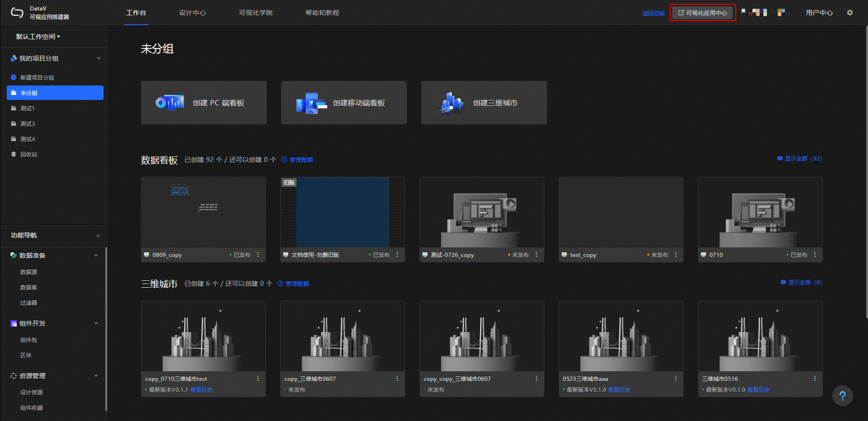Collapse the 我的项目分组 section

click(x=99, y=58)
